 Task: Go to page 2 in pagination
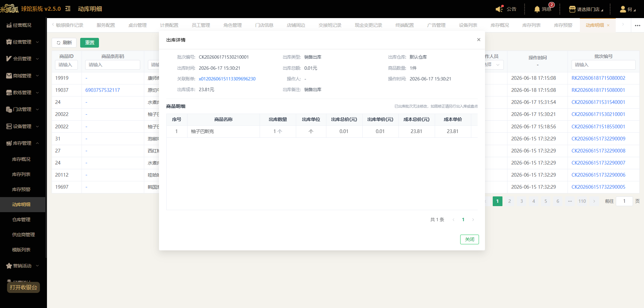point(509,201)
